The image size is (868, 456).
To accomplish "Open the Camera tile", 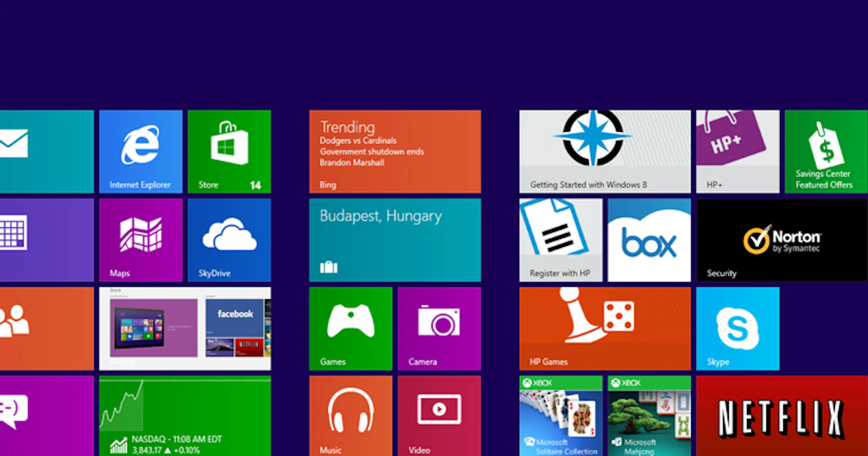I will 439,329.
